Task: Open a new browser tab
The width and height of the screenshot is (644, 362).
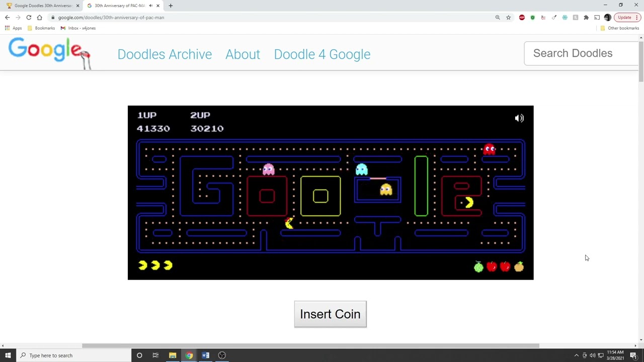Action: click(x=171, y=6)
